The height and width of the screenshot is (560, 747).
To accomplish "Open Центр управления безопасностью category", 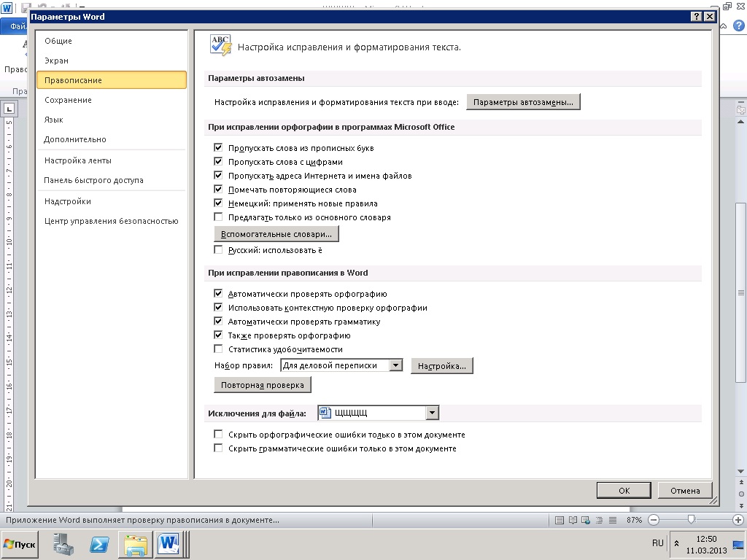I will click(x=112, y=221).
